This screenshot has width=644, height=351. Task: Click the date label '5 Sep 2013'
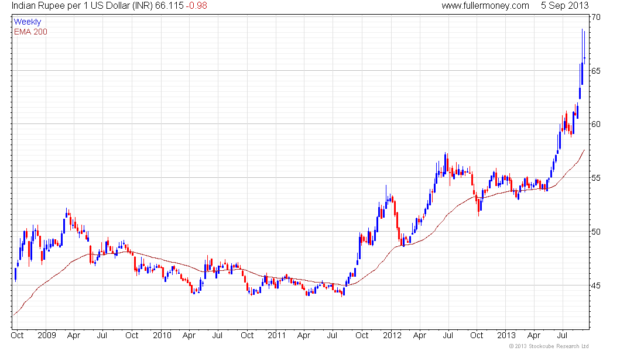point(564,6)
